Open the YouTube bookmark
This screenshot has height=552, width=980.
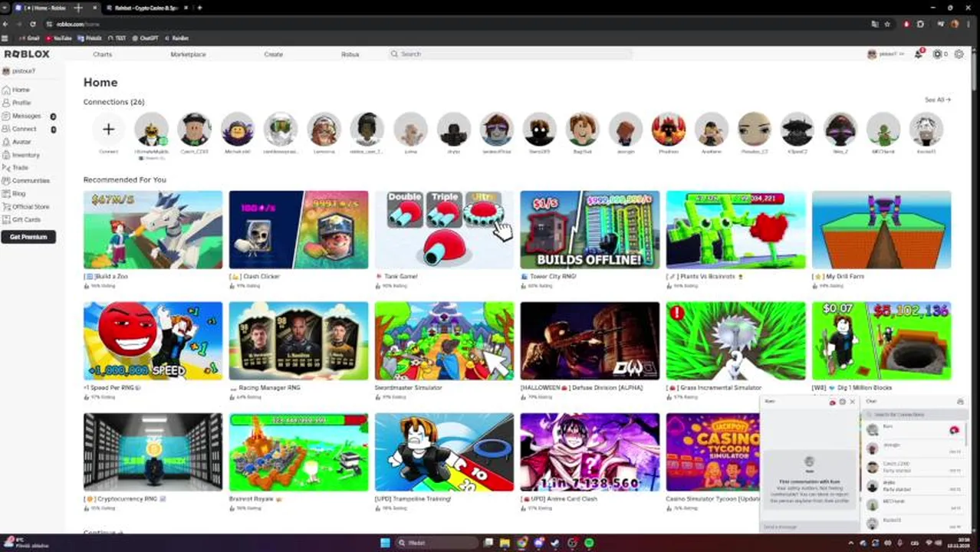click(59, 38)
